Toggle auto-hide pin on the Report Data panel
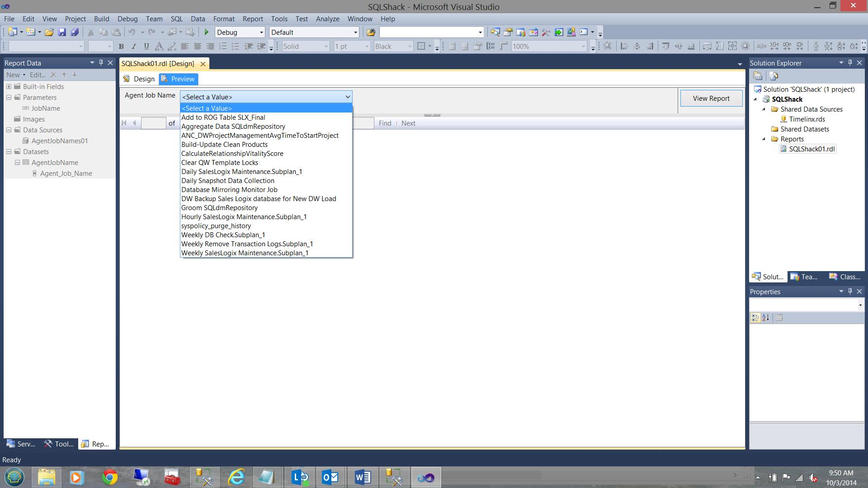This screenshot has height=488, width=868. 101,63
